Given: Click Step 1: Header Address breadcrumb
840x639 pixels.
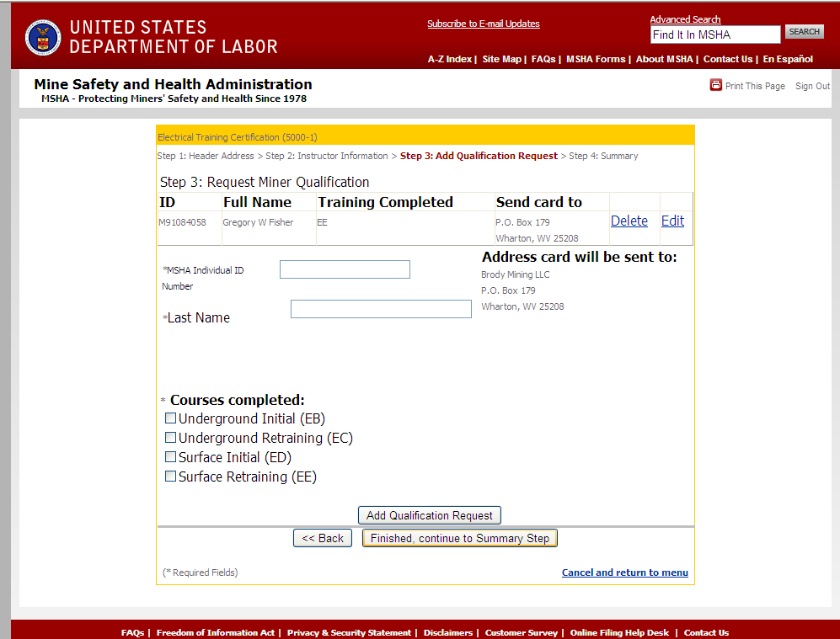Looking at the screenshot, I should point(206,156).
